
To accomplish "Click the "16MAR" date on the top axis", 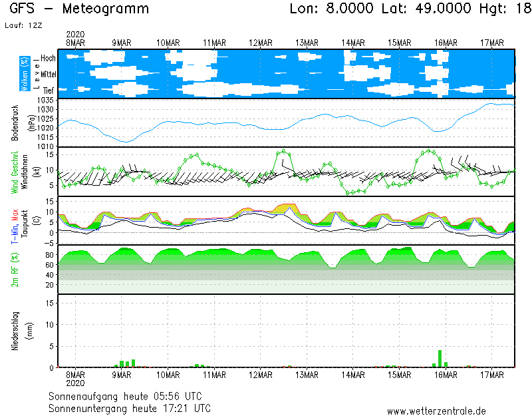I will click(x=446, y=43).
